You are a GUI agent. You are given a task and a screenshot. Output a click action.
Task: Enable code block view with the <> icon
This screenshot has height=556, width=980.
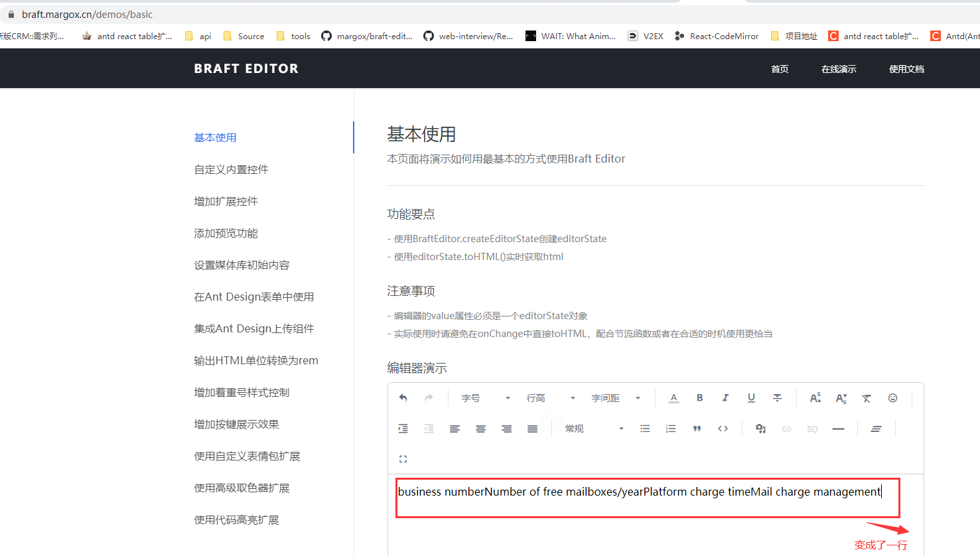(x=723, y=428)
